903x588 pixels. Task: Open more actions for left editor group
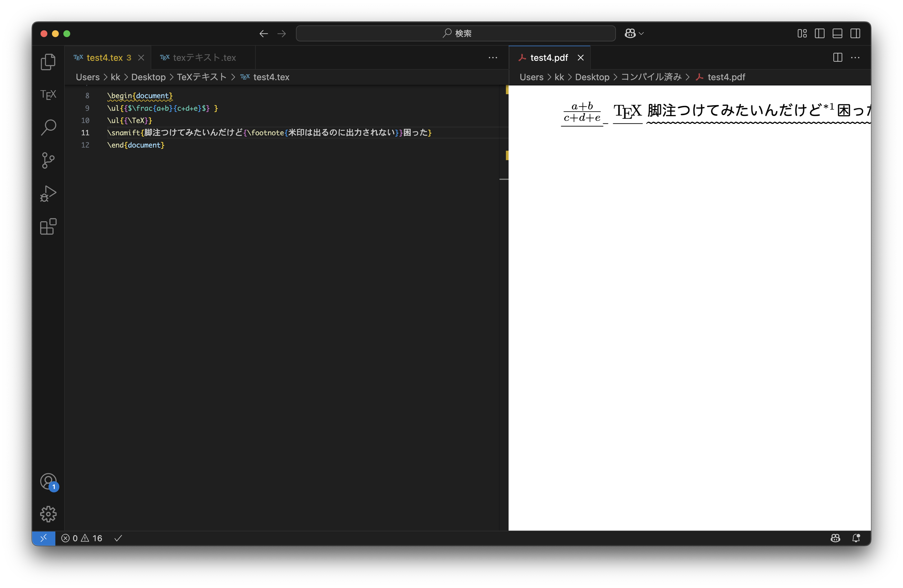pos(493,58)
